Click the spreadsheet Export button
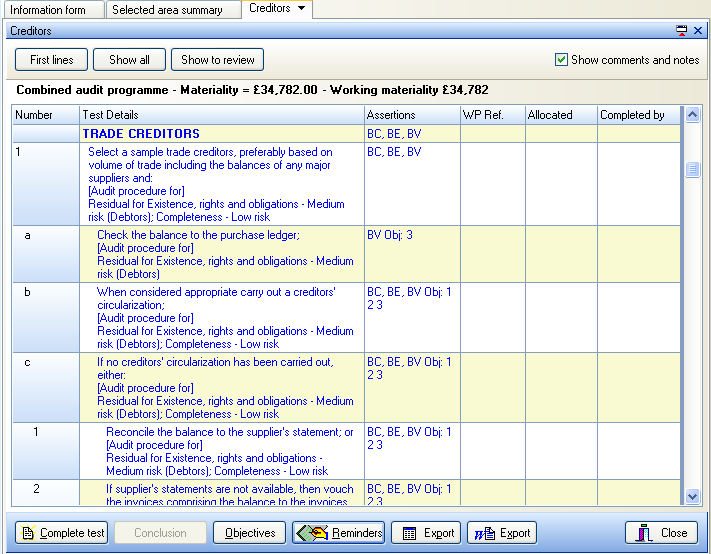 (x=426, y=533)
